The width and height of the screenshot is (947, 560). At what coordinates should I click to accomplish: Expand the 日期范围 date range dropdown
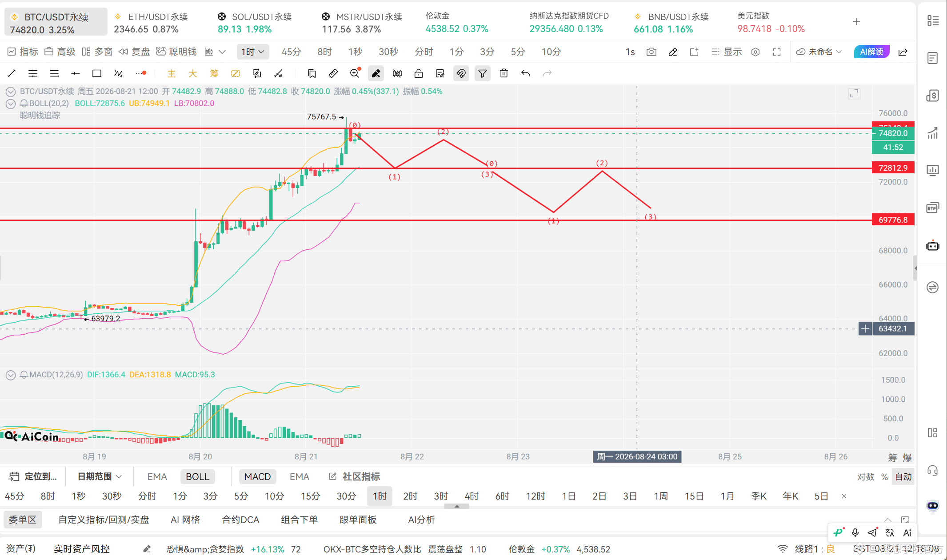[100, 476]
